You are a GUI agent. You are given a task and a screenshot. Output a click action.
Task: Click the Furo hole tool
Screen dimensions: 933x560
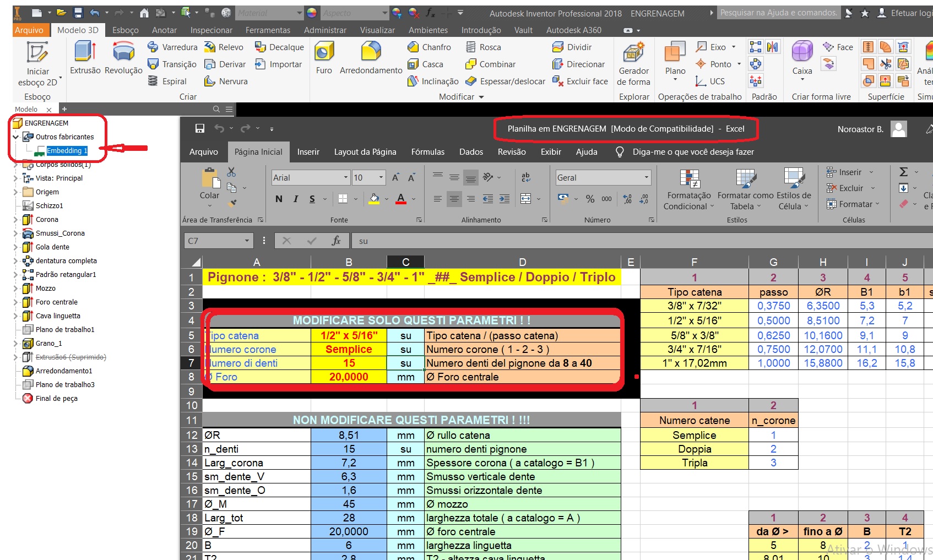[324, 58]
